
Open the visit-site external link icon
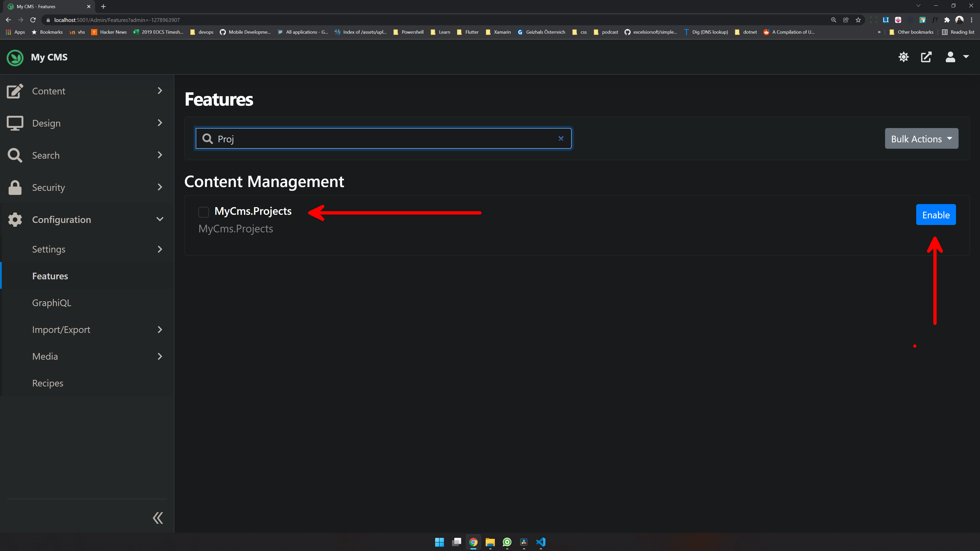[926, 57]
